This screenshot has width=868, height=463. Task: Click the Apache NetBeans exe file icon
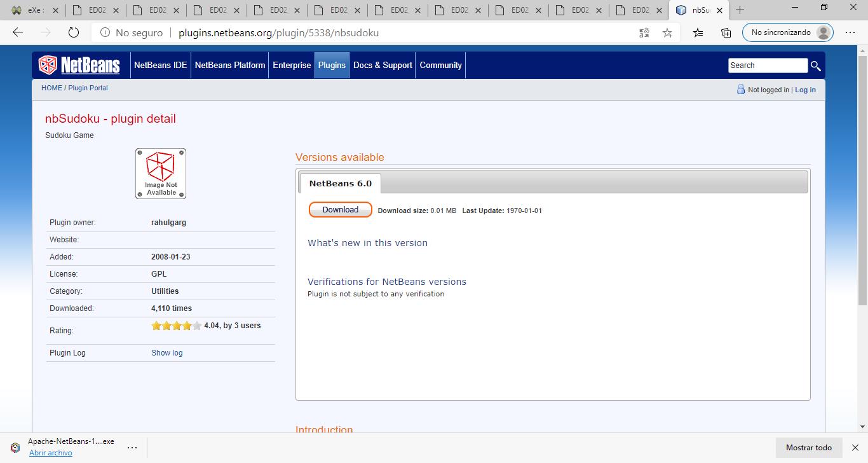point(15,447)
